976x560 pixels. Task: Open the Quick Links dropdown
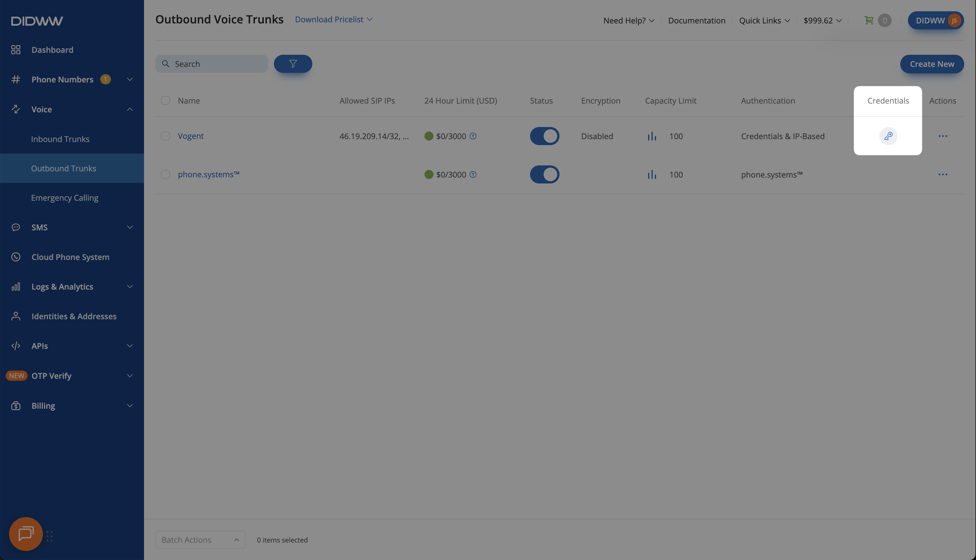pyautogui.click(x=764, y=20)
